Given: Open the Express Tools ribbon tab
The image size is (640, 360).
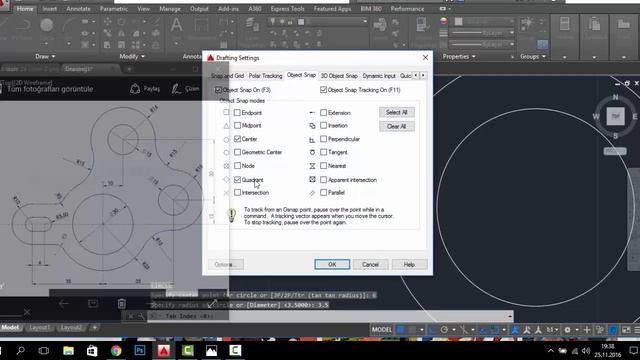Looking at the screenshot, I should point(287,9).
